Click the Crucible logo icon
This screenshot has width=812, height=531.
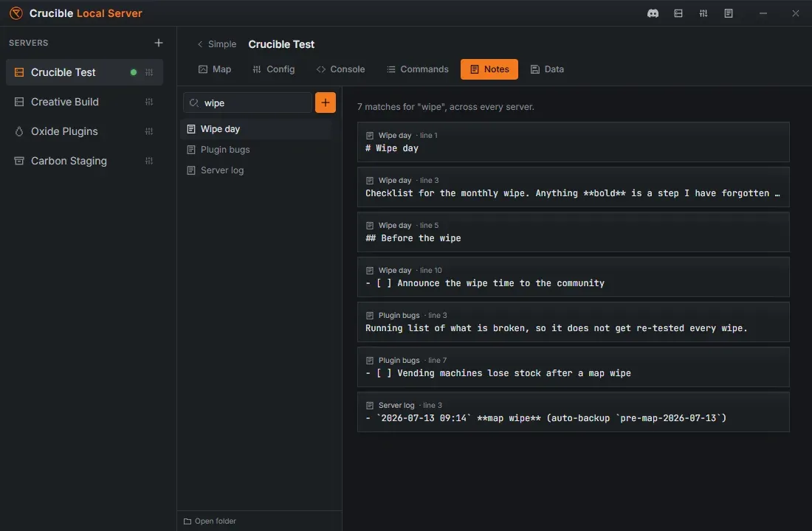pyautogui.click(x=16, y=13)
